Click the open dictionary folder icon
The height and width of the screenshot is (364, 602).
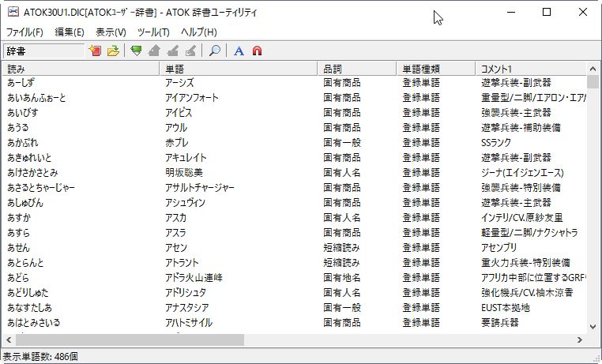click(x=113, y=51)
